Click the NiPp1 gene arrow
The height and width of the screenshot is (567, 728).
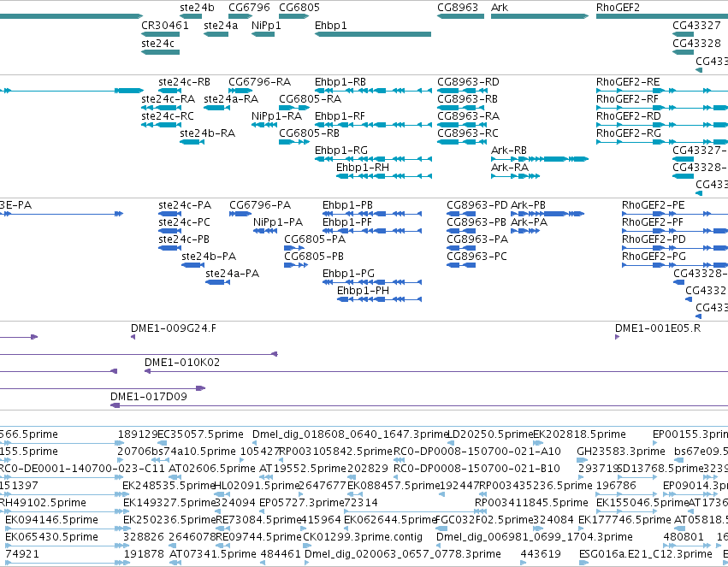point(263,34)
